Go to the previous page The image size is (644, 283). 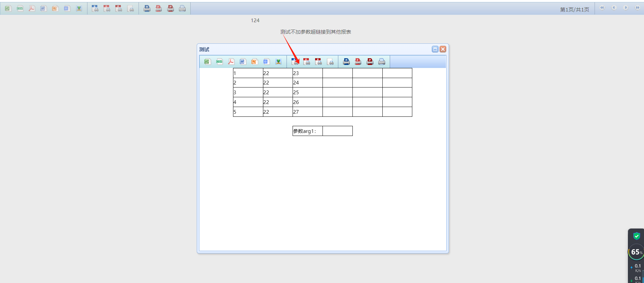click(614, 8)
